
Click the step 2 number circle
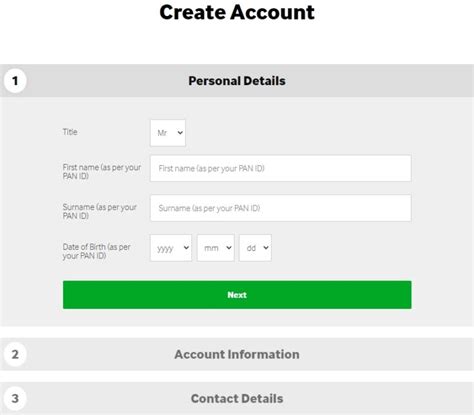[x=15, y=354]
